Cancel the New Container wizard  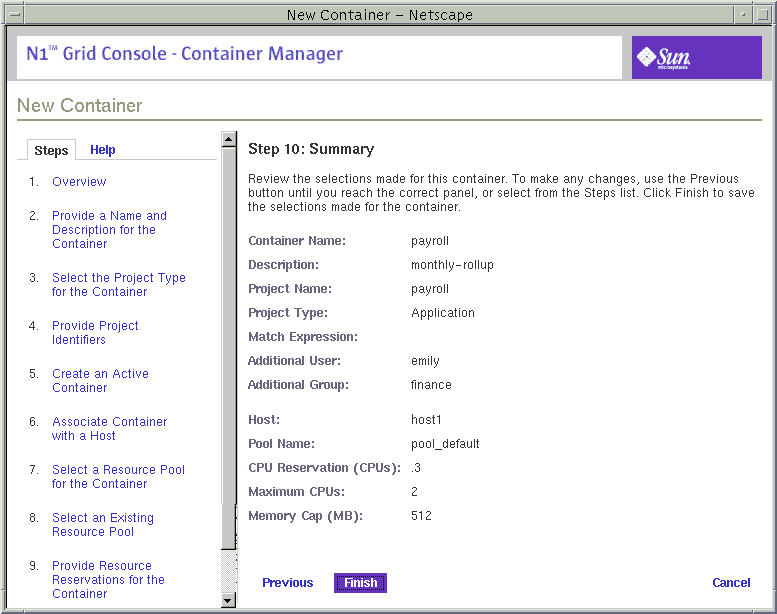click(x=731, y=583)
